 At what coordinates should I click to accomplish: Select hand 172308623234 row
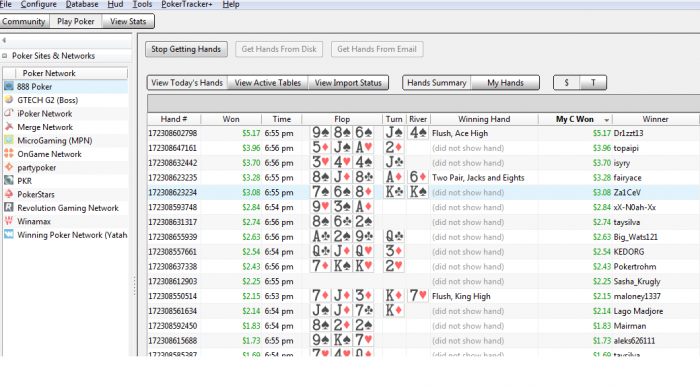pyautogui.click(x=423, y=192)
